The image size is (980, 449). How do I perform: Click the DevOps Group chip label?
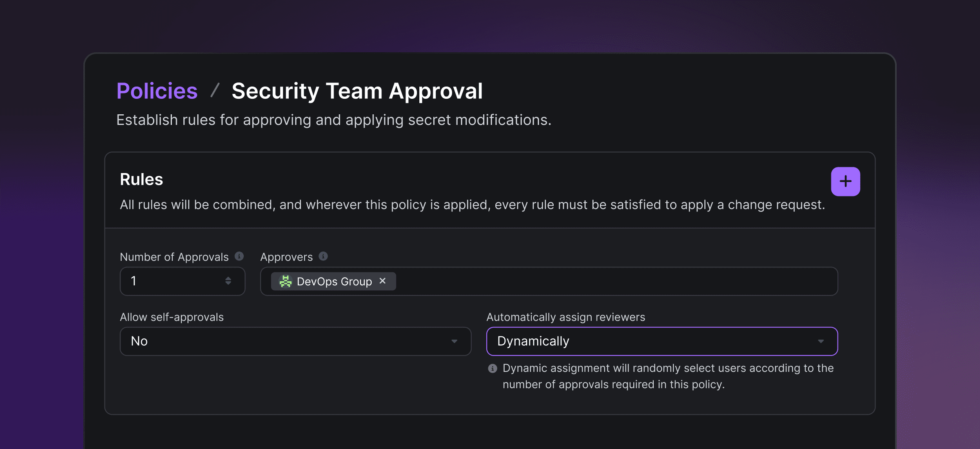[x=334, y=282]
